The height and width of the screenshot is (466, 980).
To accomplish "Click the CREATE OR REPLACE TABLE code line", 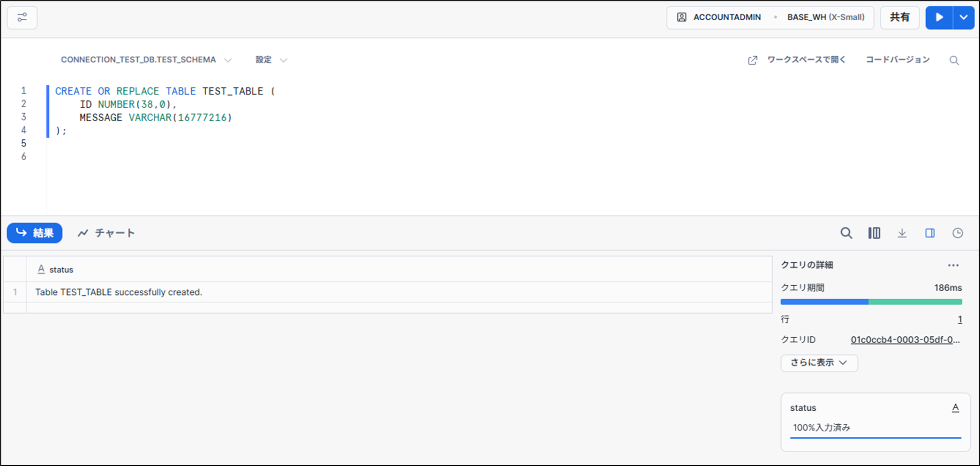I will point(165,91).
